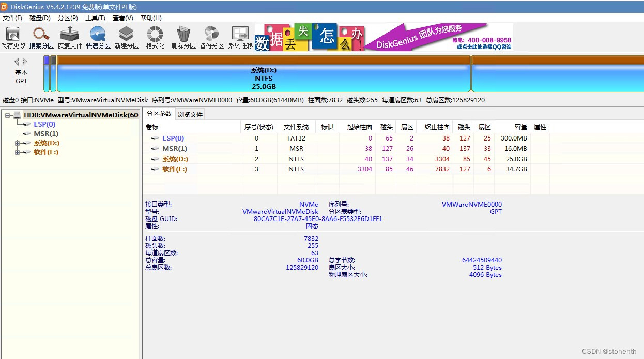Image resolution: width=644 pixels, height=359 pixels.
Task: Create a partition with the 新建分区 icon
Action: point(126,34)
